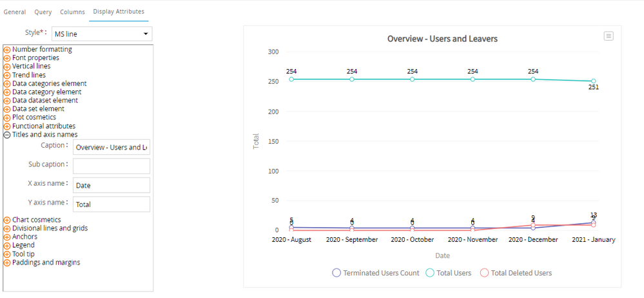644x298 pixels.
Task: Expand the Anchors plus icon
Action: (x=7, y=237)
